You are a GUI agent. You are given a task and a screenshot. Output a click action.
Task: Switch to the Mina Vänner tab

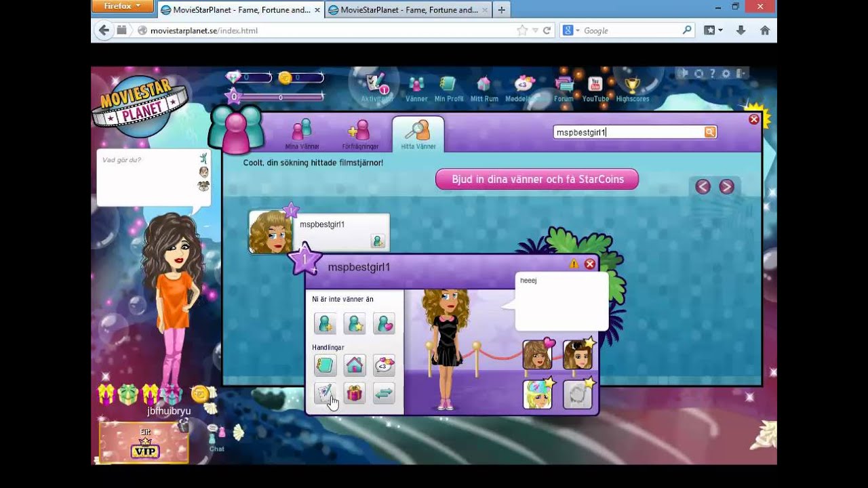(302, 134)
